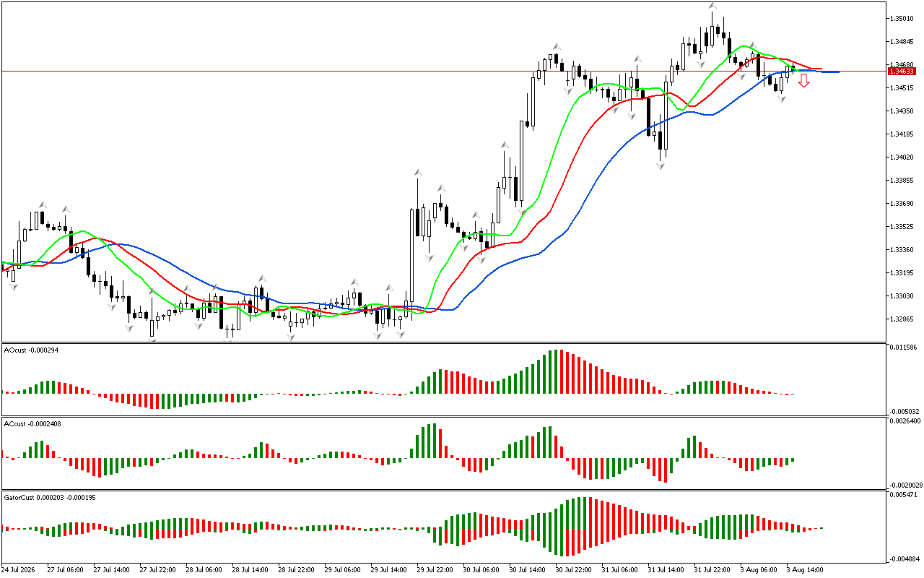Click the 24 Jul 2026 date label
The image size is (924, 578).
point(19,569)
